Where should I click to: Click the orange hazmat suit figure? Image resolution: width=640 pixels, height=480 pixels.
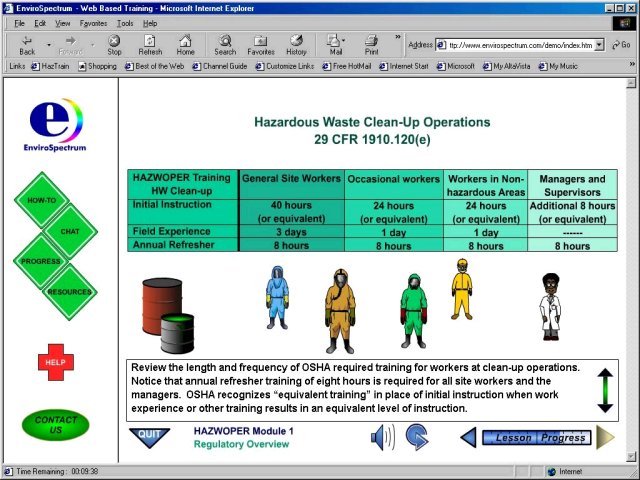[x=340, y=311]
